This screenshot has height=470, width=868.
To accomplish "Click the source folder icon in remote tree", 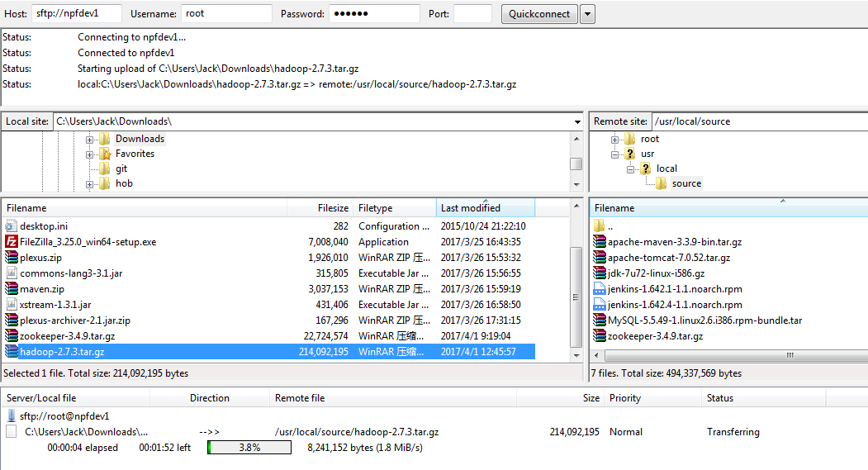I will pos(661,184).
